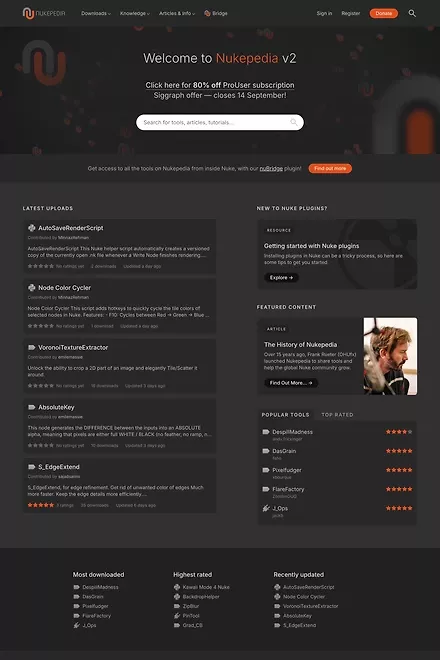440x660 pixels.
Task: Click the J_Ops plugin icon in Popular Tools
Action: coord(266,508)
